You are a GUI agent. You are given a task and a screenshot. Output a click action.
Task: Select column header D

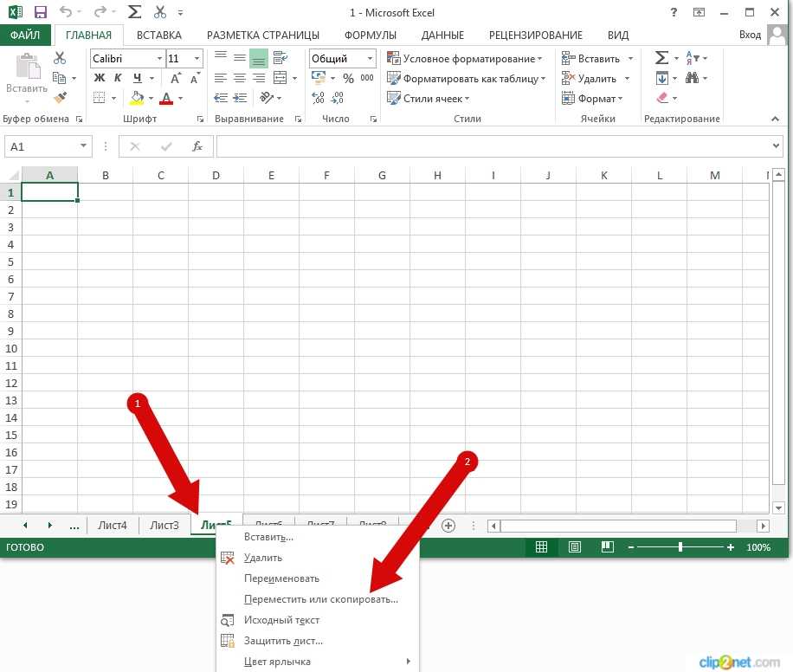(x=216, y=175)
